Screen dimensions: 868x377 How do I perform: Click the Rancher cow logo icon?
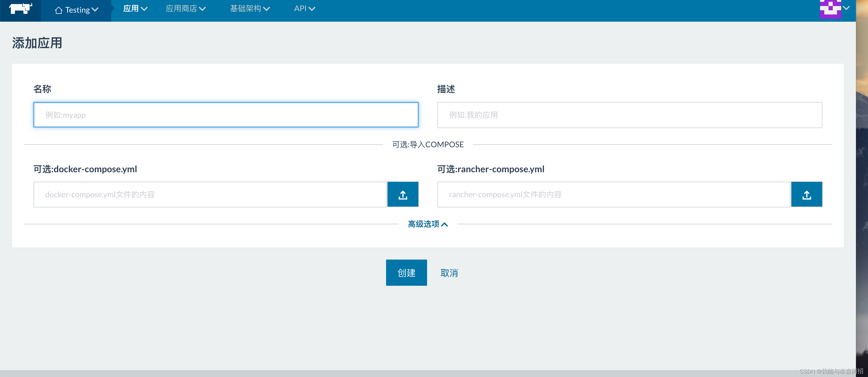click(20, 8)
